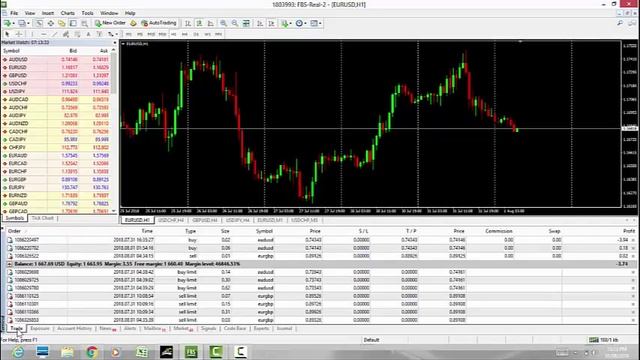
Task: Click the Tile Windows icon
Action: point(246,23)
